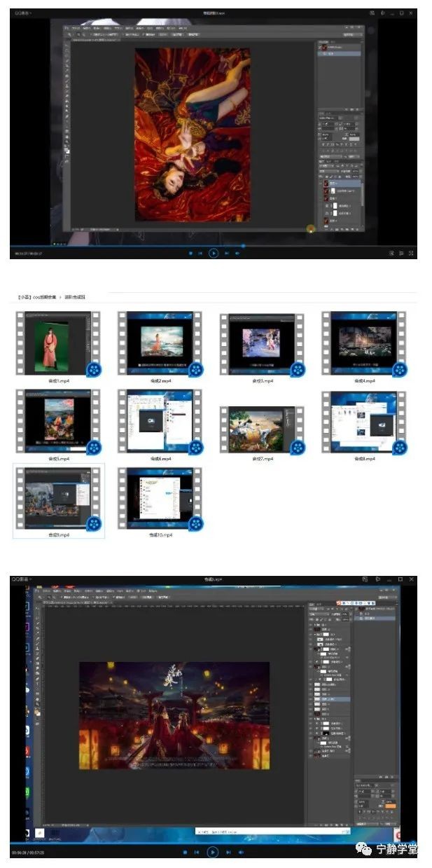Jump to next video in lantern scene player
This screenshot has width=432, height=868.
(227, 852)
